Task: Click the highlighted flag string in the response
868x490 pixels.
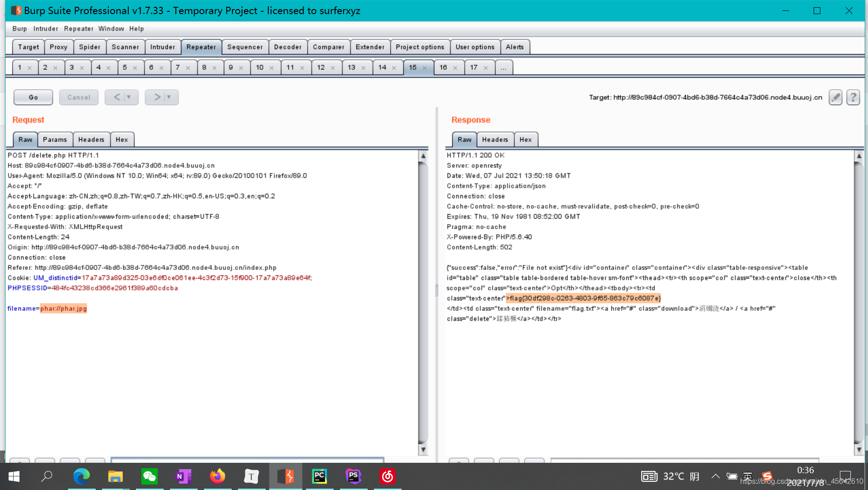Action: click(584, 298)
